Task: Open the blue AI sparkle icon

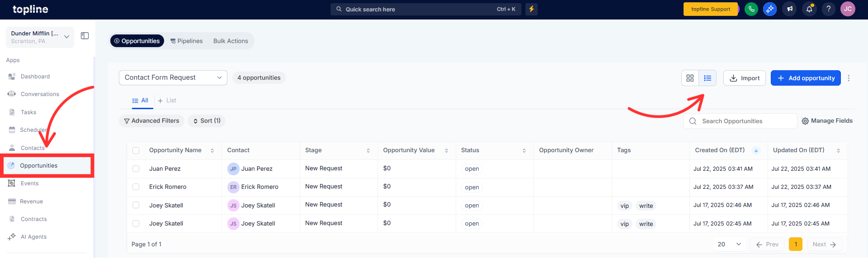Action: (x=770, y=9)
